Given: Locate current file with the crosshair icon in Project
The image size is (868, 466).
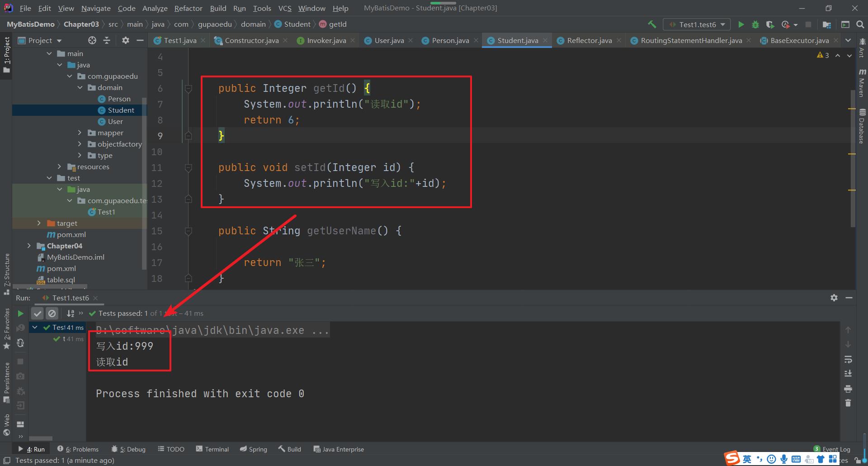Looking at the screenshot, I should 92,40.
